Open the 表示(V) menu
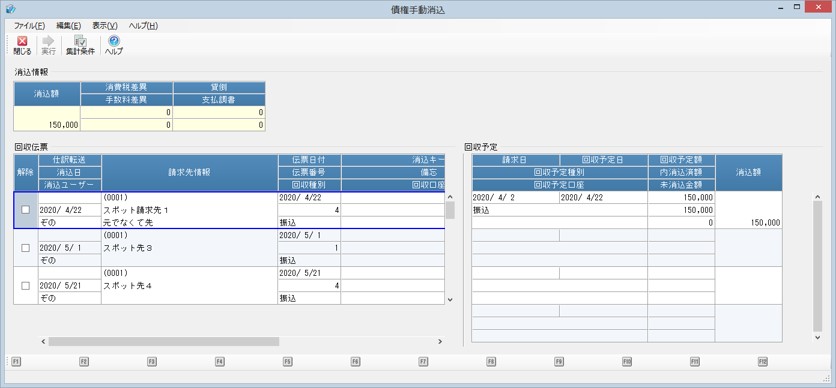The width and height of the screenshot is (836, 388). click(x=104, y=26)
